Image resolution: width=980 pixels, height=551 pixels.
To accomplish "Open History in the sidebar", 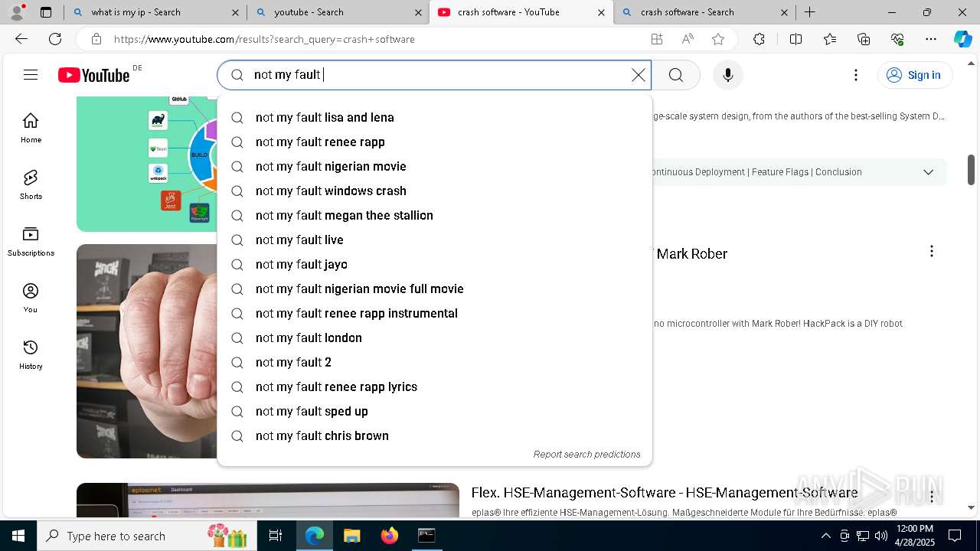I will (x=31, y=354).
